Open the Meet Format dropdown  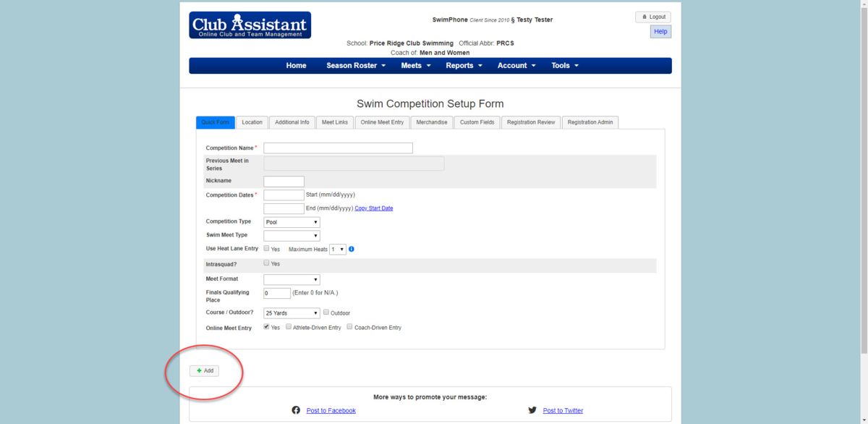[x=292, y=279]
